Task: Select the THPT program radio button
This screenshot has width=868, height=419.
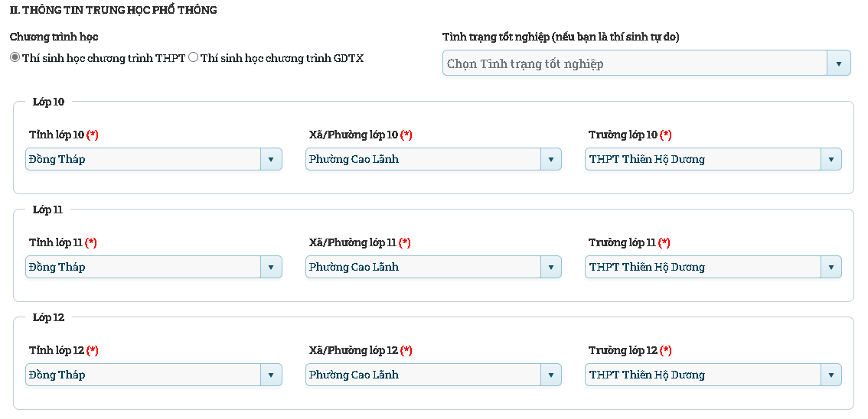Action: [15, 58]
